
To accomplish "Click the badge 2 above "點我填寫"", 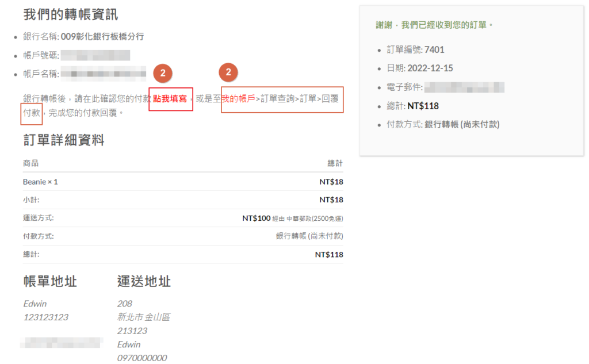I will pyautogui.click(x=163, y=73).
